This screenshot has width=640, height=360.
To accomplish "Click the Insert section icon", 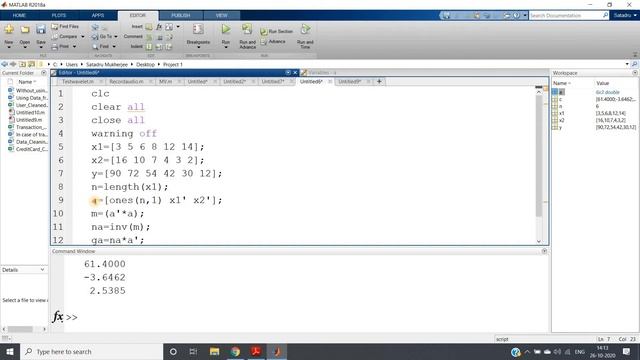I will pos(149,27).
